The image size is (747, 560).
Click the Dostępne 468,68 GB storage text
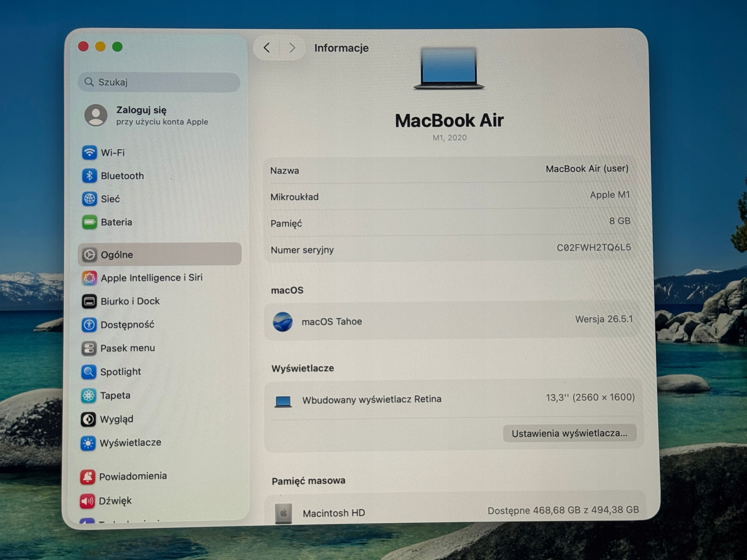tap(563, 510)
